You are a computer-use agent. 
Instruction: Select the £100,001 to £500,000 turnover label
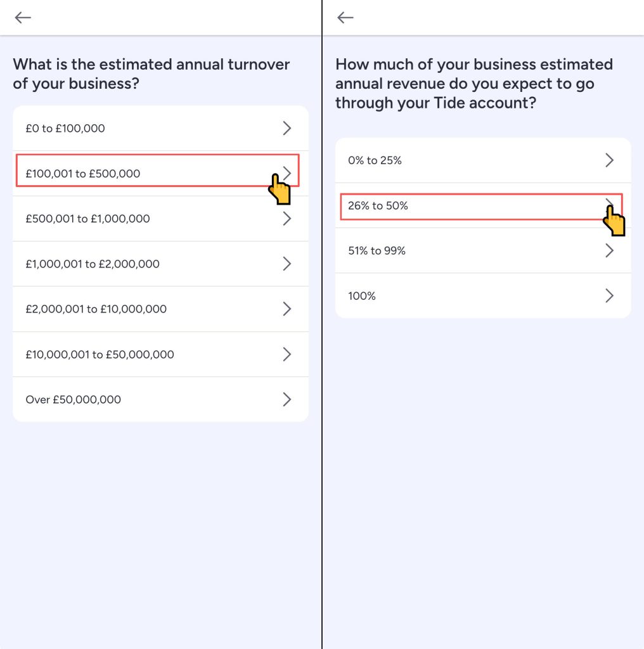pyautogui.click(x=83, y=174)
